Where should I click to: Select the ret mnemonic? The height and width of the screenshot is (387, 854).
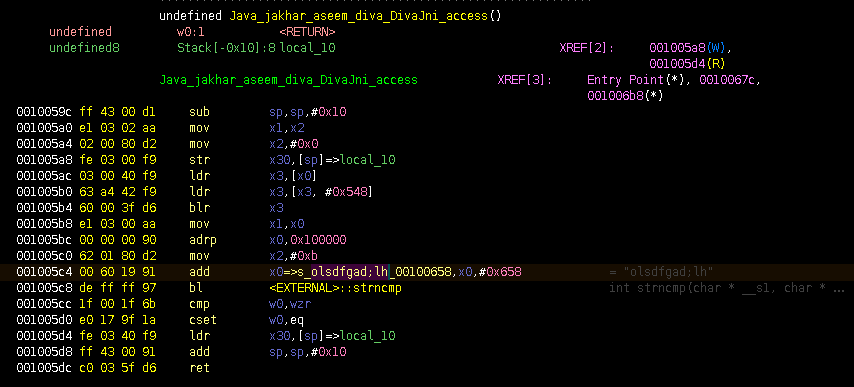click(x=199, y=368)
